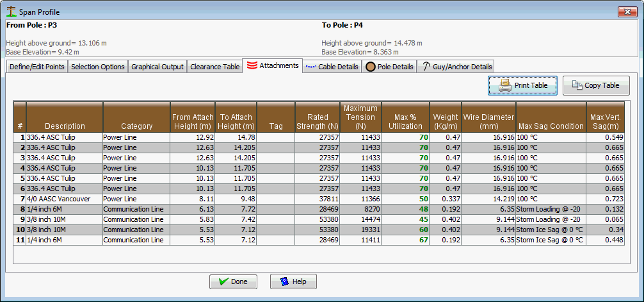This screenshot has width=644, height=302.
Task: Open the Guy/Anchor Details tab
Action: pos(456,67)
